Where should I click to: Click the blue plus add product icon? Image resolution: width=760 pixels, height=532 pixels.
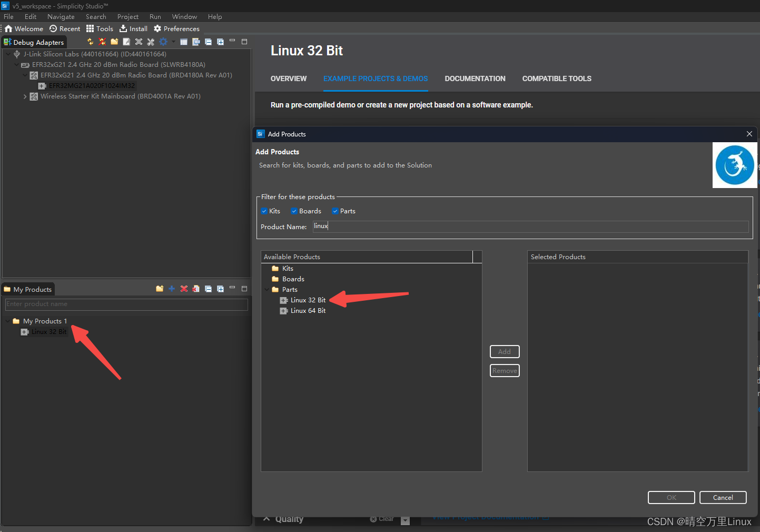pyautogui.click(x=172, y=289)
